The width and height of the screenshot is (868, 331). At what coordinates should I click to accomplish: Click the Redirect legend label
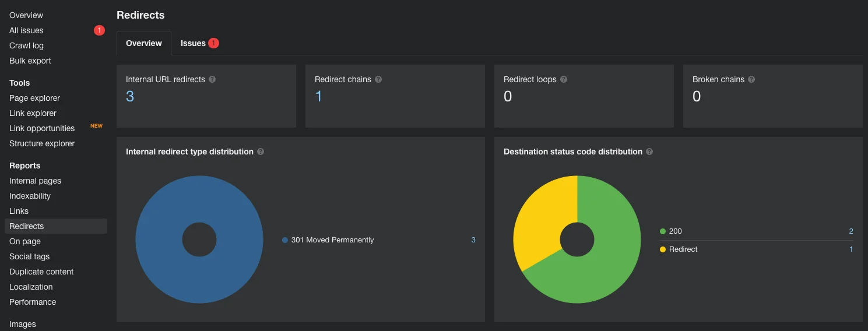pyautogui.click(x=683, y=249)
